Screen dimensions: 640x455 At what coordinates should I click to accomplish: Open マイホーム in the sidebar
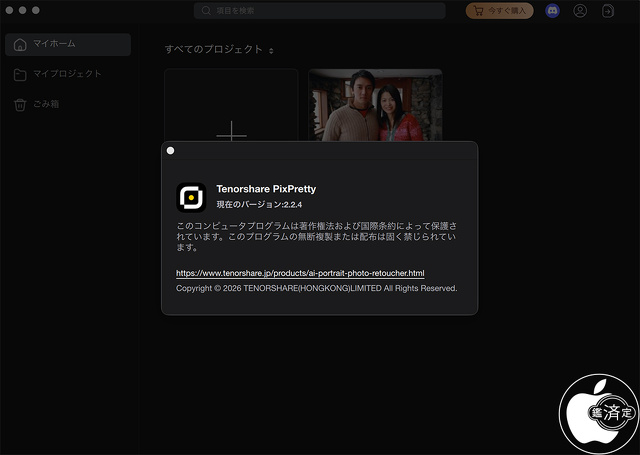[x=68, y=44]
